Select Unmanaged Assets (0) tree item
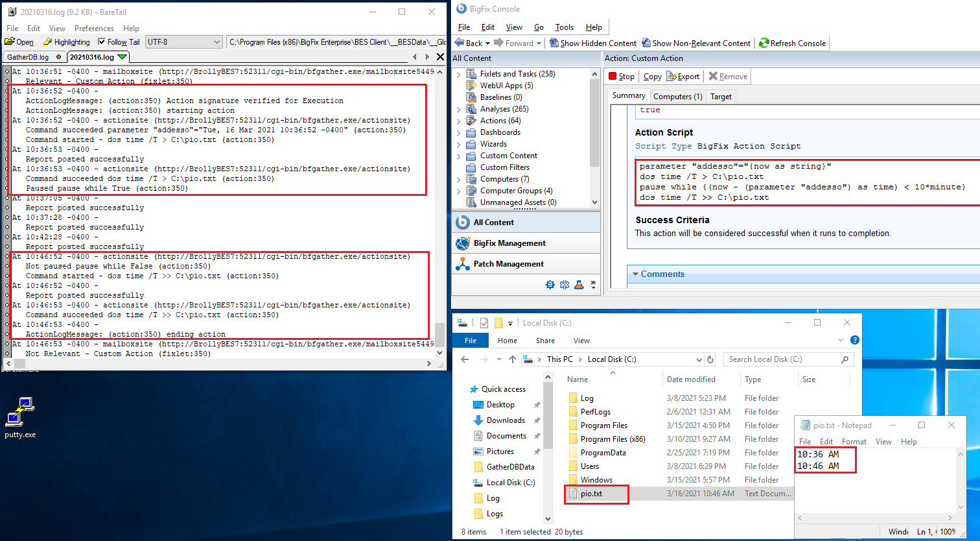This screenshot has height=541, width=980. [x=518, y=202]
